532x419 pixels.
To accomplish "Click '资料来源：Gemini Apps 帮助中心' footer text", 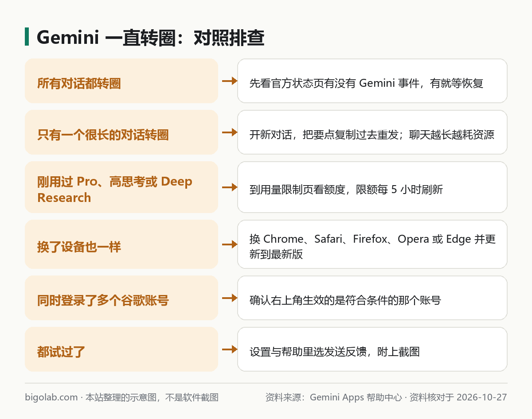I will pos(333,397).
